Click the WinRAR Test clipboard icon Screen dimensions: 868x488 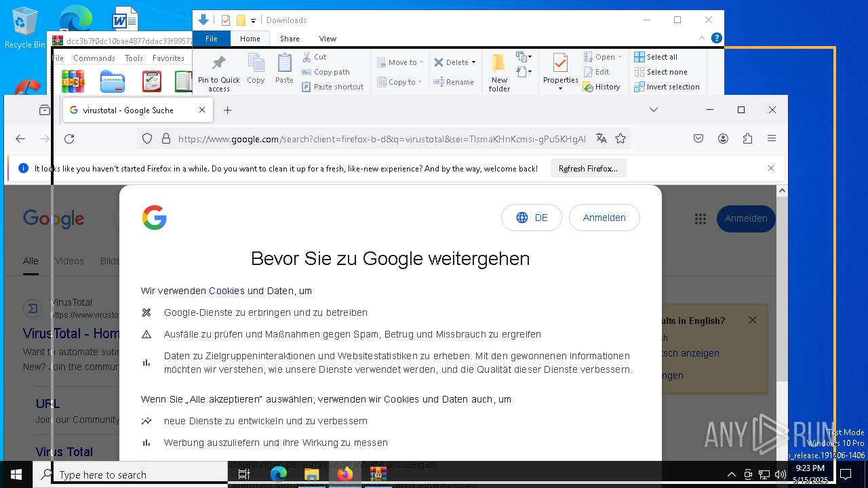click(152, 81)
